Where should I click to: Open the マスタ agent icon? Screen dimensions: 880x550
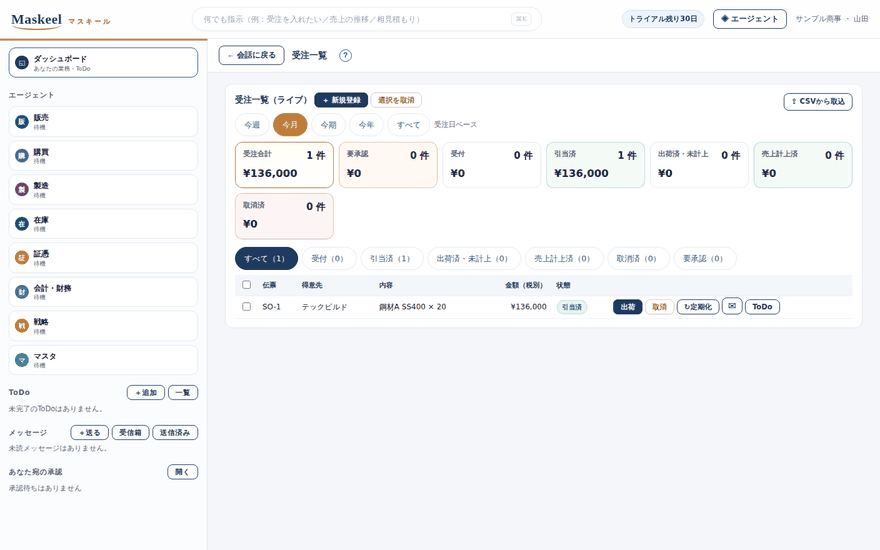tap(21, 360)
